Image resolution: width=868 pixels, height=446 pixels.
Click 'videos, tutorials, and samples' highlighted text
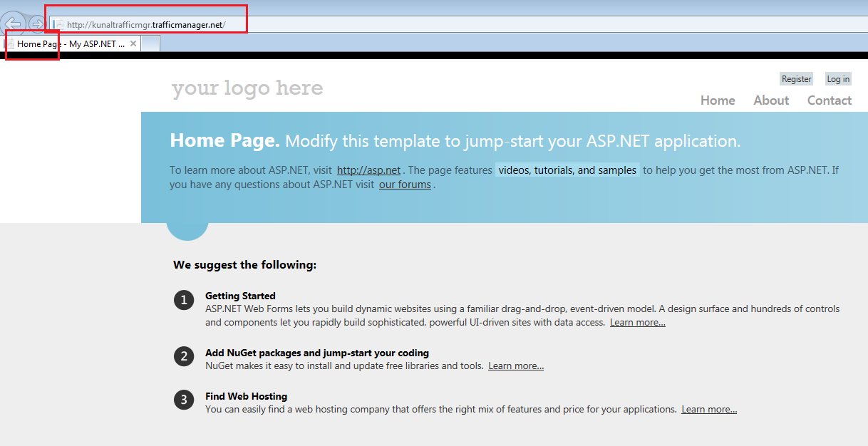(567, 170)
